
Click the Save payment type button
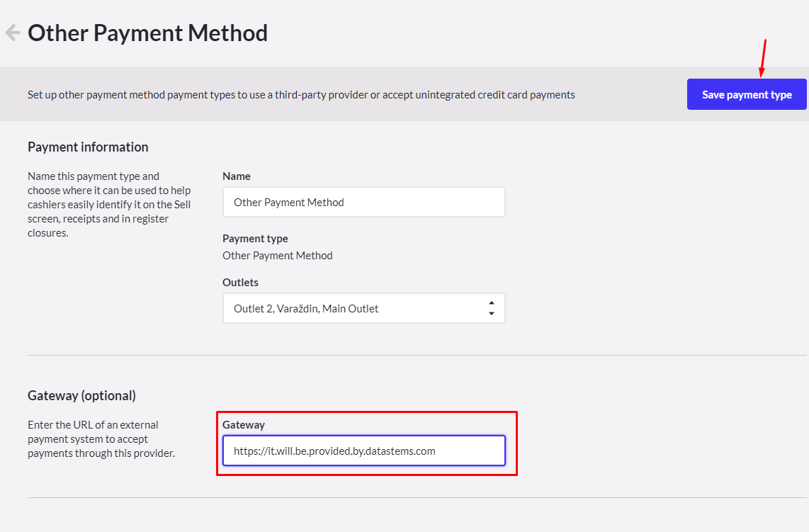pyautogui.click(x=747, y=94)
